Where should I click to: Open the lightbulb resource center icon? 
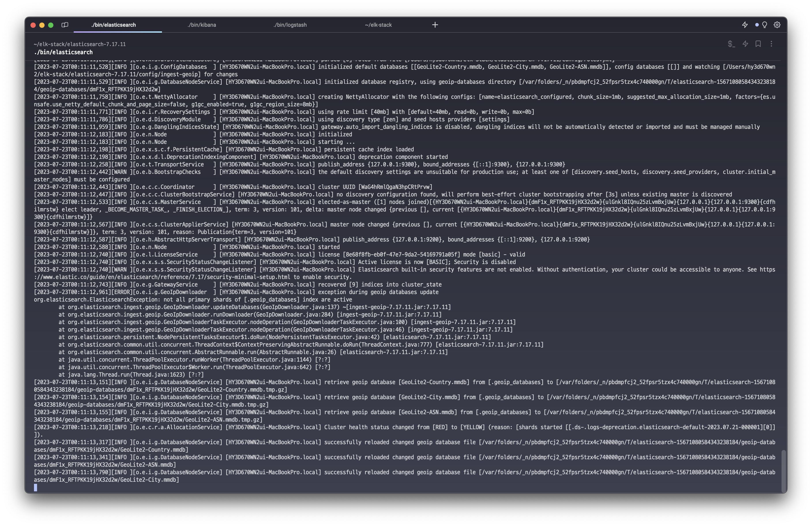point(765,25)
